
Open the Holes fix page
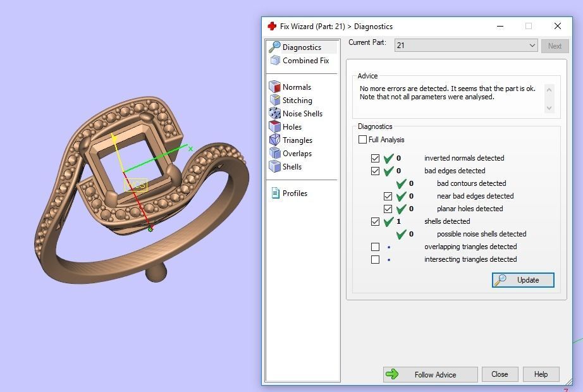[x=292, y=127]
